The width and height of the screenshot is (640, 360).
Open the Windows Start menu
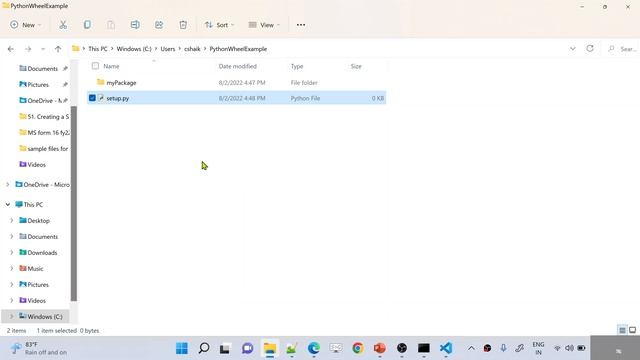[x=182, y=348]
